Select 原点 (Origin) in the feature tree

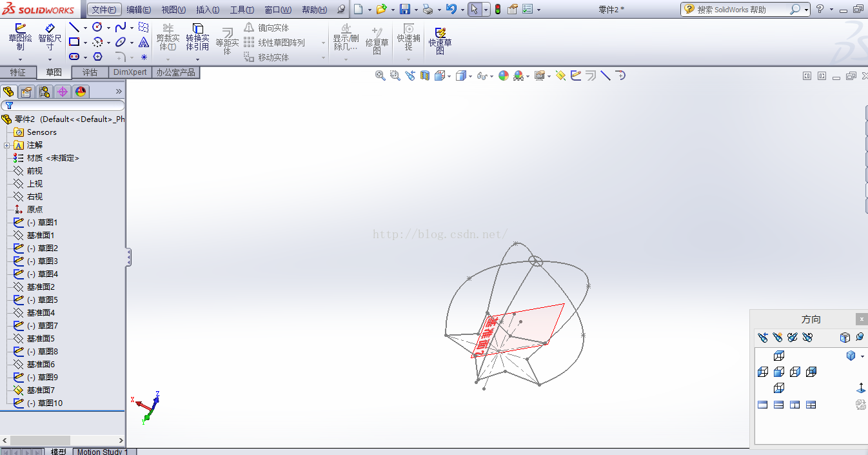pos(35,209)
